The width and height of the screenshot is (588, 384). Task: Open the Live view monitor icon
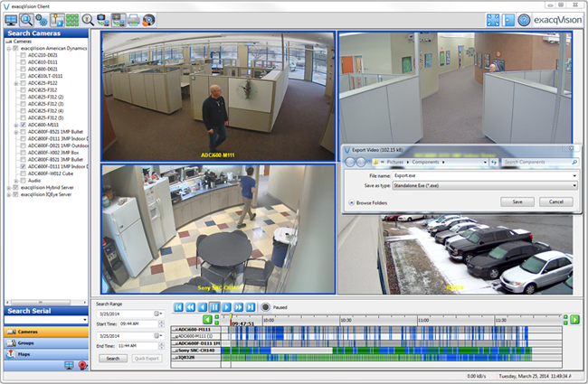(12, 19)
